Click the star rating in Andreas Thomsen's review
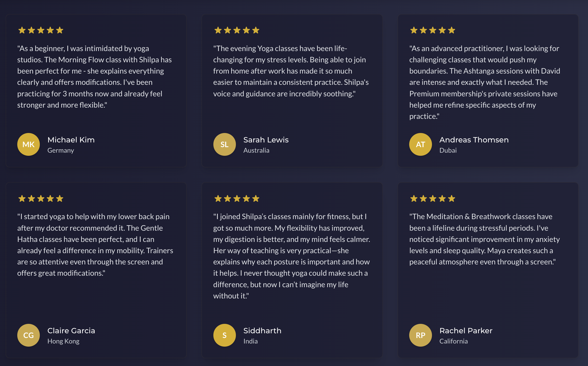This screenshot has width=588, height=366. pyautogui.click(x=433, y=30)
